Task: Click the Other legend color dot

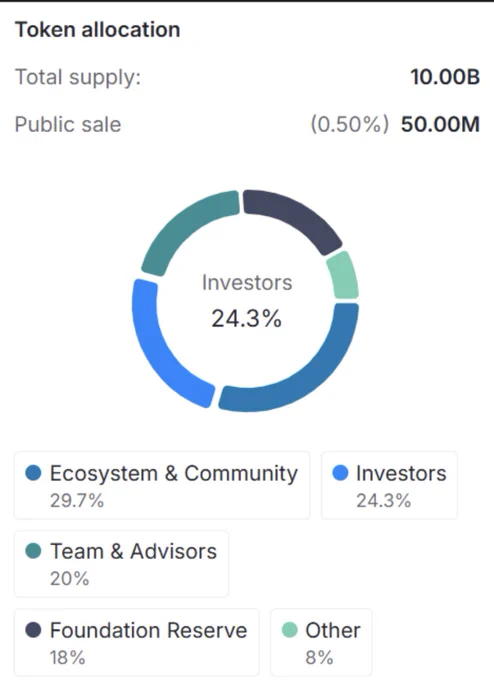Action: (x=289, y=630)
